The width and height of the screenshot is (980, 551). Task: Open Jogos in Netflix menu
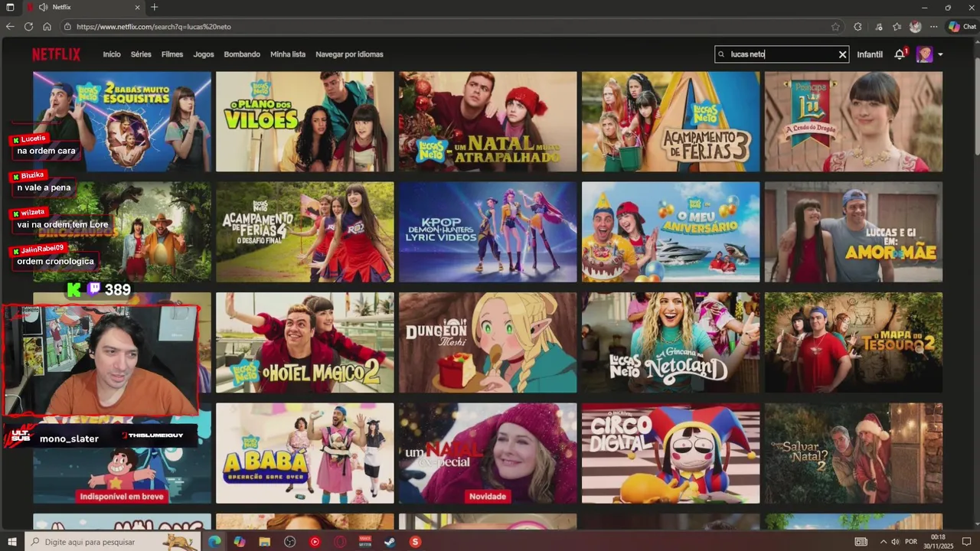tap(204, 54)
